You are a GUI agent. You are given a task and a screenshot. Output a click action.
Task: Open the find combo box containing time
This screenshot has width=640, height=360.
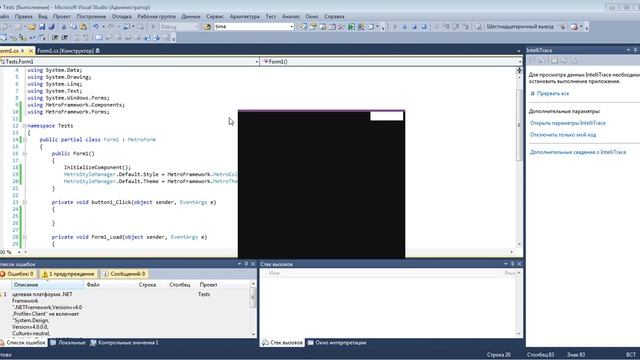pyautogui.click(x=254, y=27)
